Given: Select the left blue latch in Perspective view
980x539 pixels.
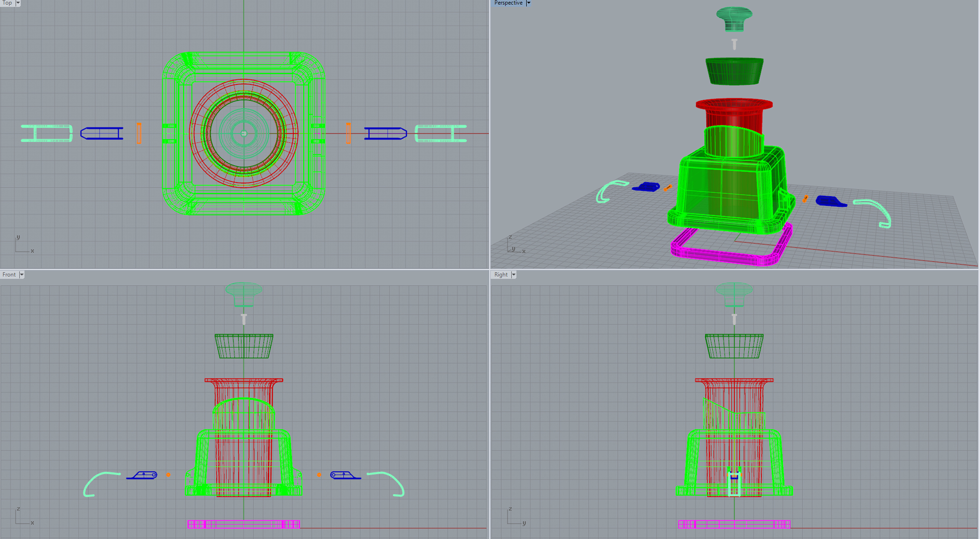Looking at the screenshot, I should 646,187.
